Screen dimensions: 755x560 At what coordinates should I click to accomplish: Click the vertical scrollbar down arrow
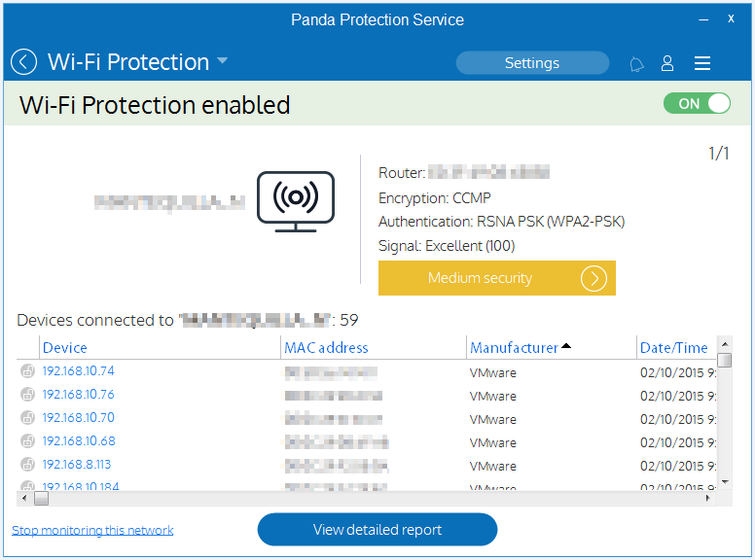(725, 481)
